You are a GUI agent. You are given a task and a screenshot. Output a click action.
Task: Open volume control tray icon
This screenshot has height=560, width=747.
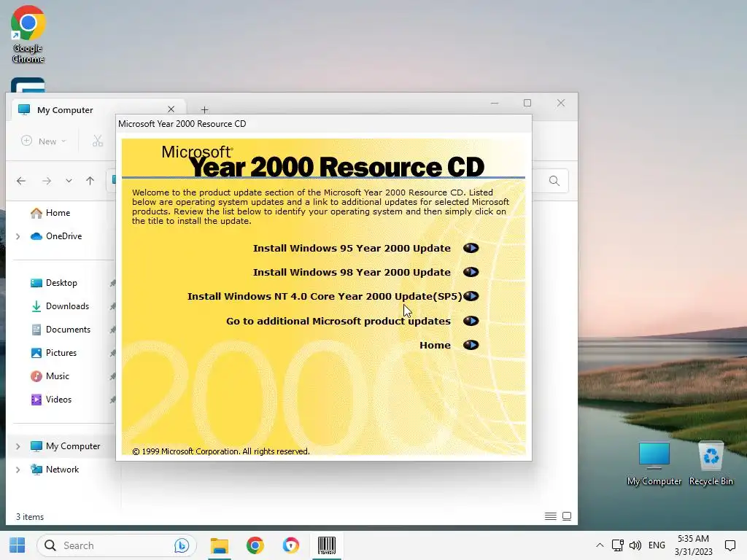635,545
